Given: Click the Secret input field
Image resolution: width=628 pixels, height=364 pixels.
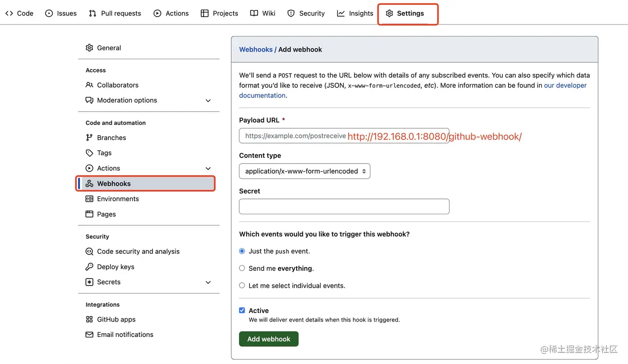Looking at the screenshot, I should 344,207.
